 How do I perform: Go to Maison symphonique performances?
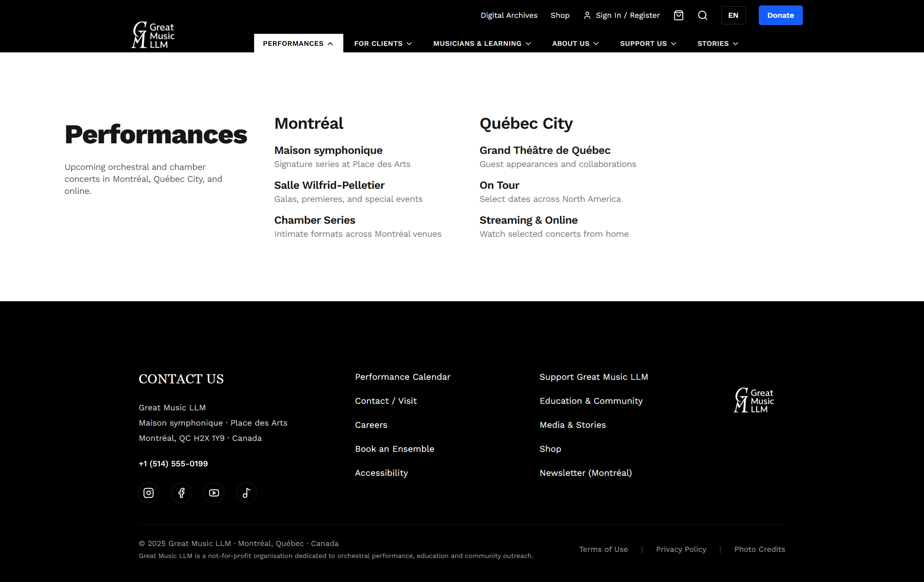click(x=328, y=150)
